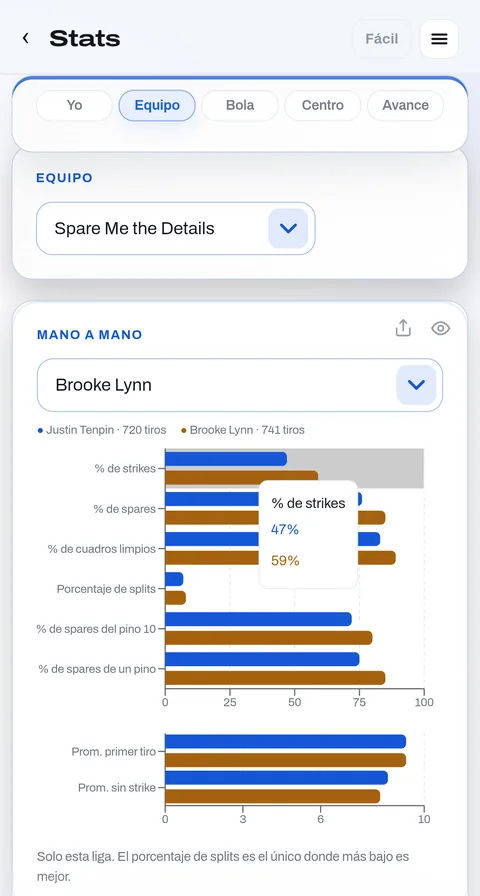Click the Spare Me the Details selector
The height and width of the screenshot is (896, 480).
[x=175, y=228]
